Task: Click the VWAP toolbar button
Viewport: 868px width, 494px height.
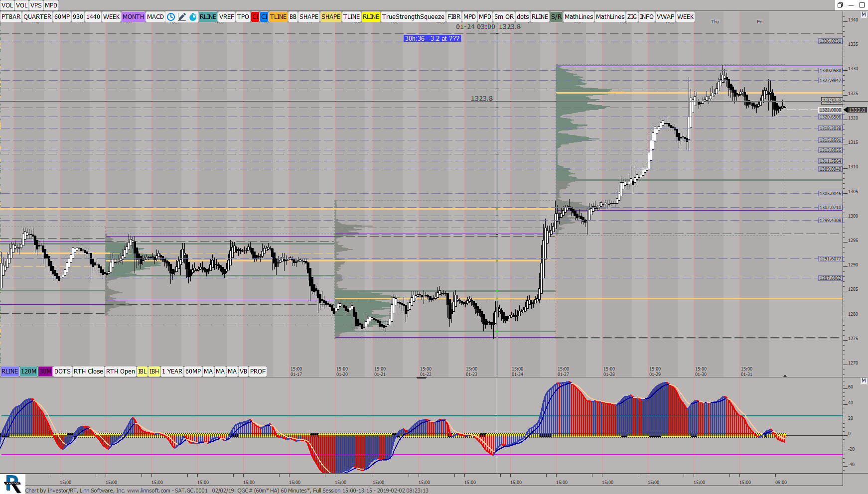Action: click(665, 17)
